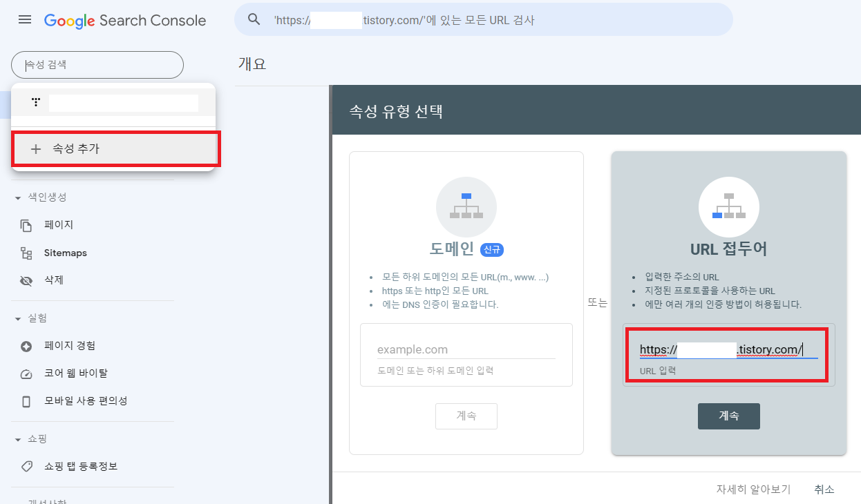Screen dimensions: 861x504
Task: Click the phone icon by 모바일 사용 편의성
Action: (26, 402)
